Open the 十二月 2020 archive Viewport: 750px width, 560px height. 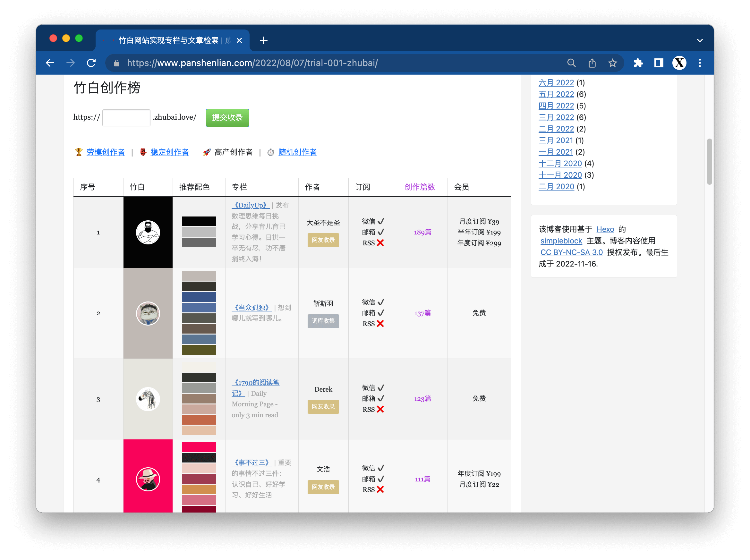coord(560,163)
